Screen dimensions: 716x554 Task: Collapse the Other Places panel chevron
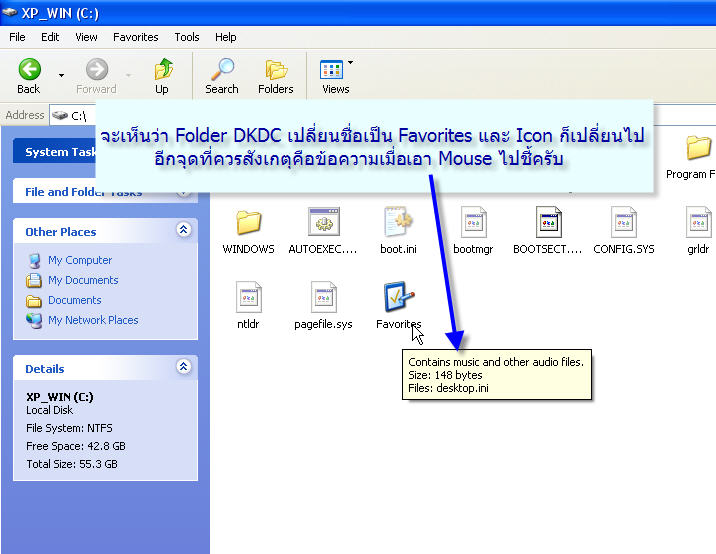point(184,229)
